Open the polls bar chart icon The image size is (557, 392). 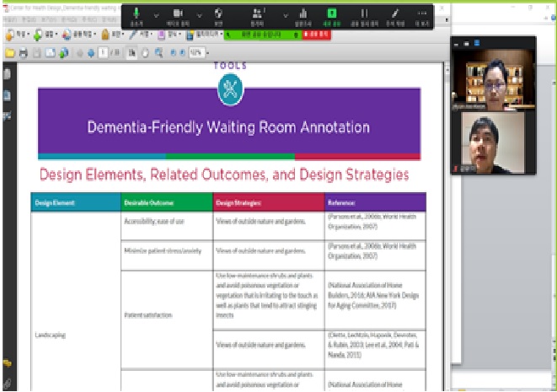[x=303, y=15]
